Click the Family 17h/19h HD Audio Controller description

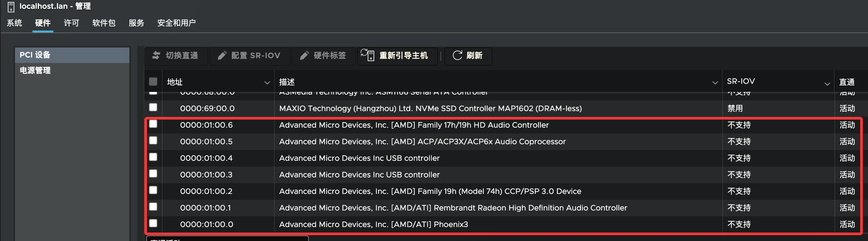coord(414,125)
